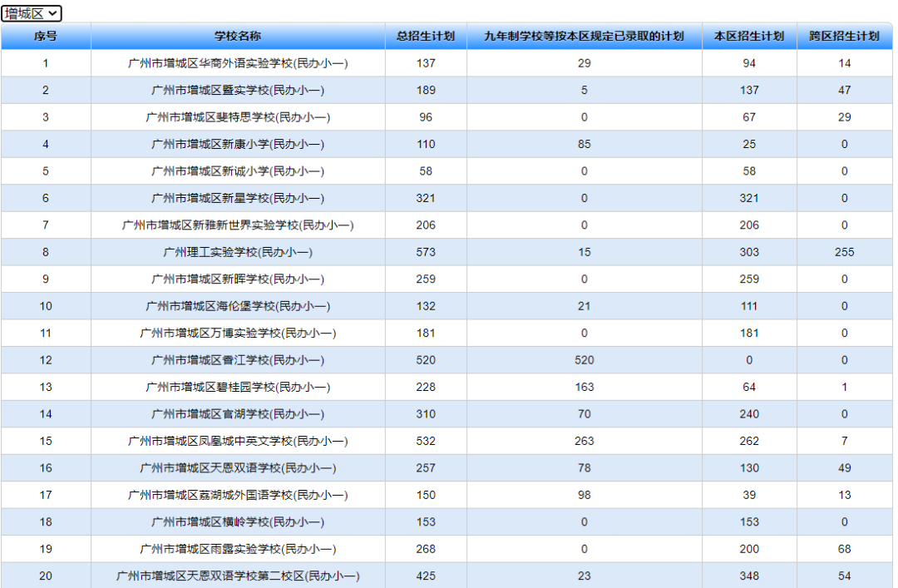The height and width of the screenshot is (588, 898).
Task: Click total plan value 532 for 凤凰城中英文学校
Action: click(426, 441)
